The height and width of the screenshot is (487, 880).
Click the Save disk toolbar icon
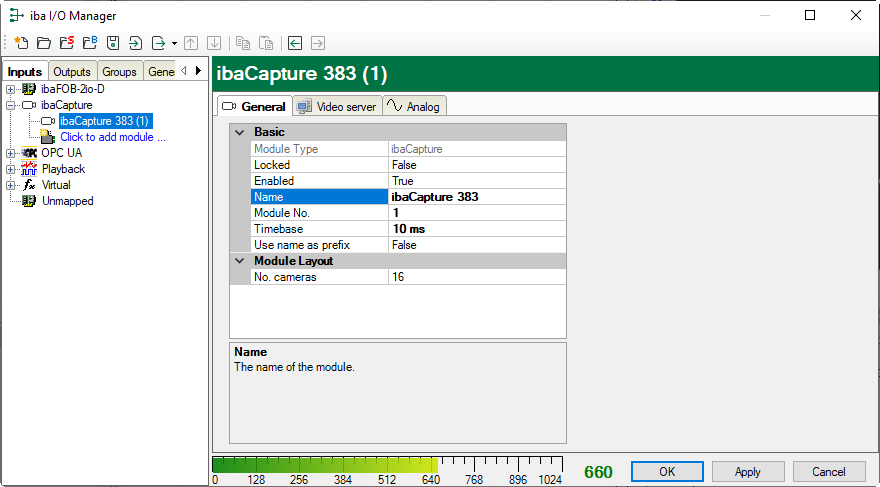point(112,43)
